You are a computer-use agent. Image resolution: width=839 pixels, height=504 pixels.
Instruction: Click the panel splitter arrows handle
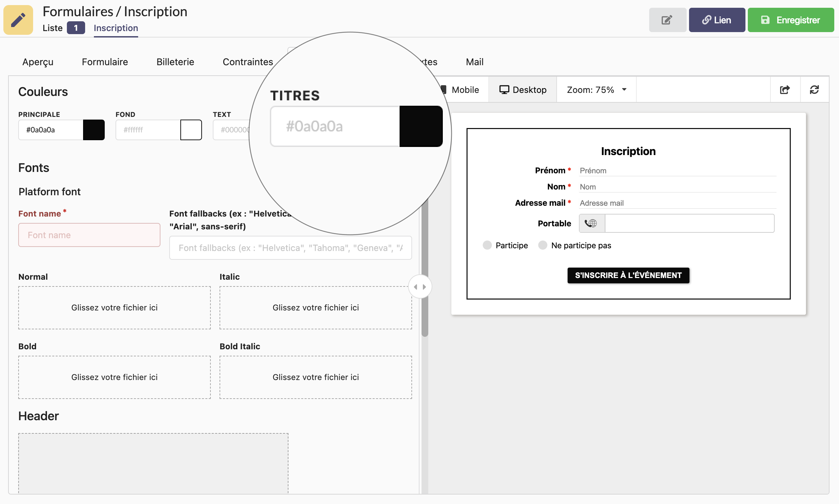pos(420,287)
